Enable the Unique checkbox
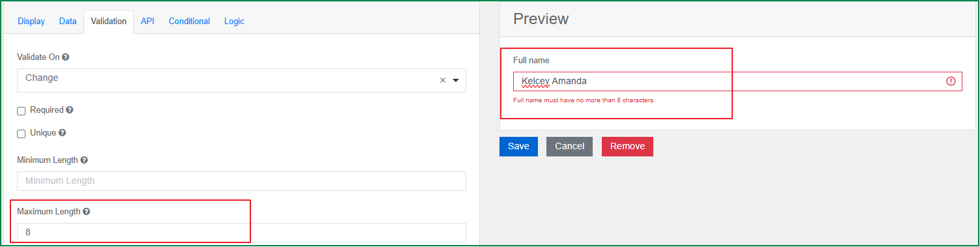This screenshot has height=247, width=980. [22, 133]
